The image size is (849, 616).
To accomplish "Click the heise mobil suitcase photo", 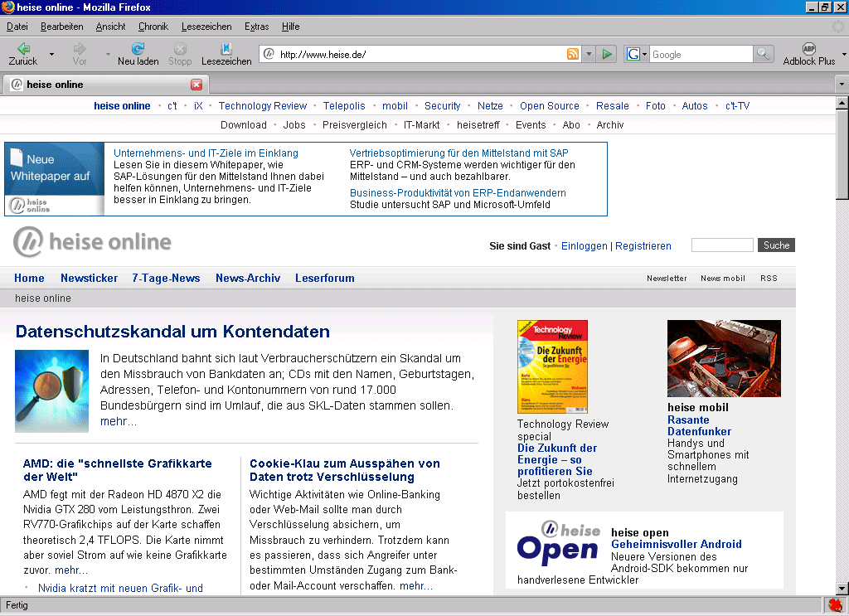I will coord(724,358).
